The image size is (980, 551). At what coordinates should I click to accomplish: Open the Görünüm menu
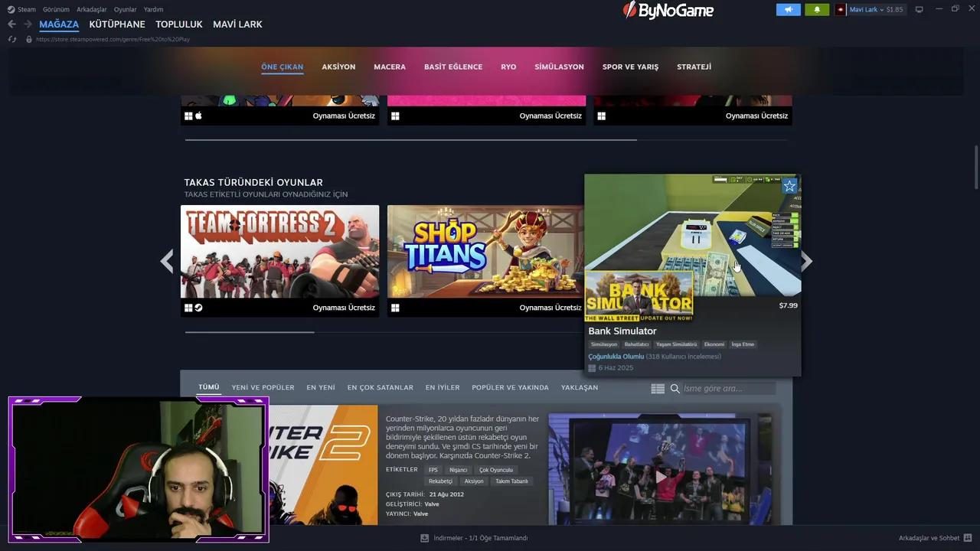56,9
